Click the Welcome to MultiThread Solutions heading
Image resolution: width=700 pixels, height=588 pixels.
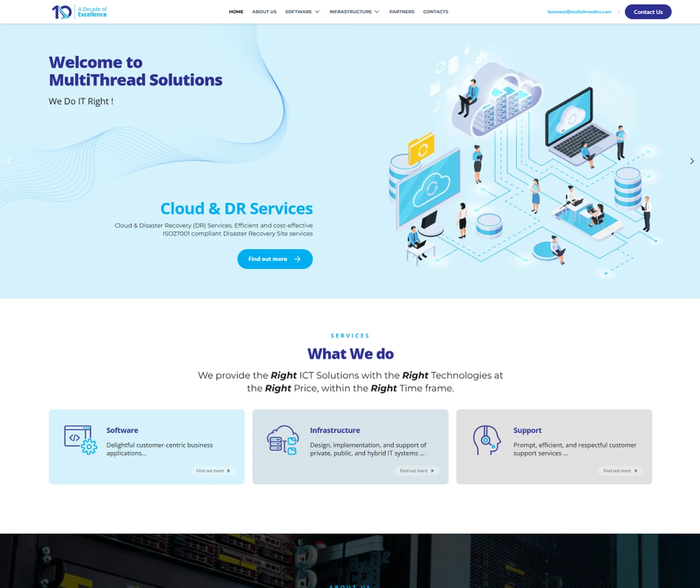coord(135,71)
